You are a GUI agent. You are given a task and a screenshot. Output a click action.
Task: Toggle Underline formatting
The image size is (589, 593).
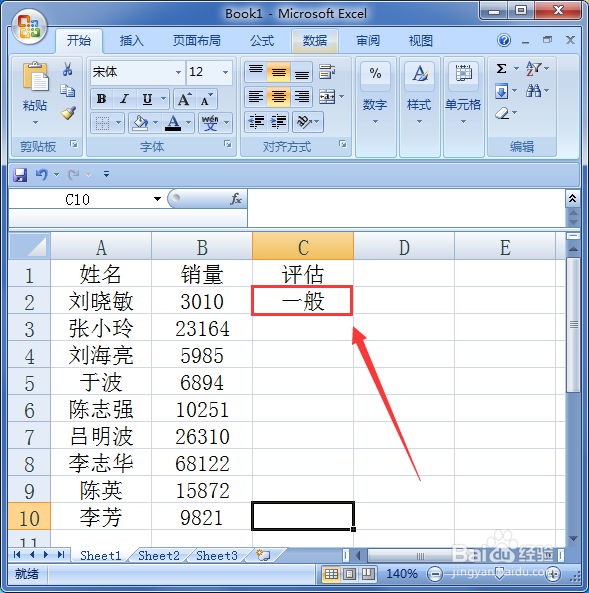tap(147, 99)
